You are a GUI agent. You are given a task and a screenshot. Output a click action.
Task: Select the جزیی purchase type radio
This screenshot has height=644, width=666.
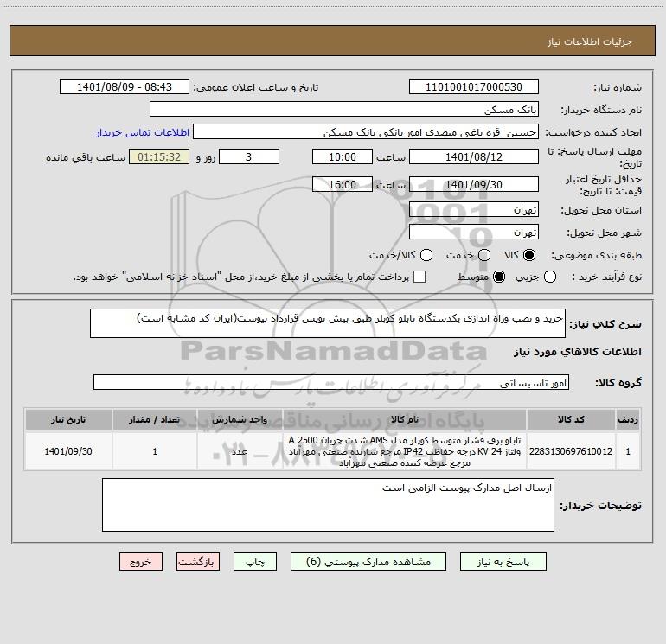point(549,277)
